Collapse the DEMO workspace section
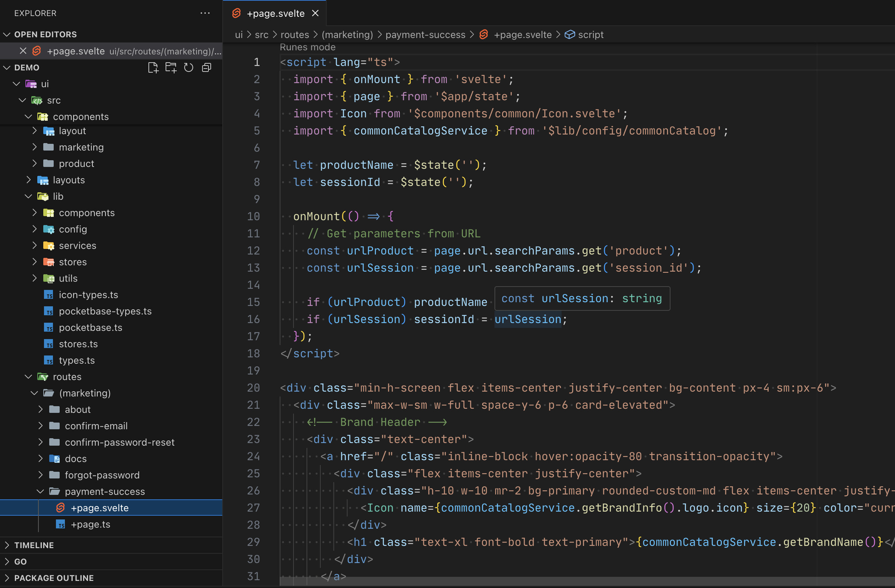Screen dimensions: 895x588 (x=7, y=67)
